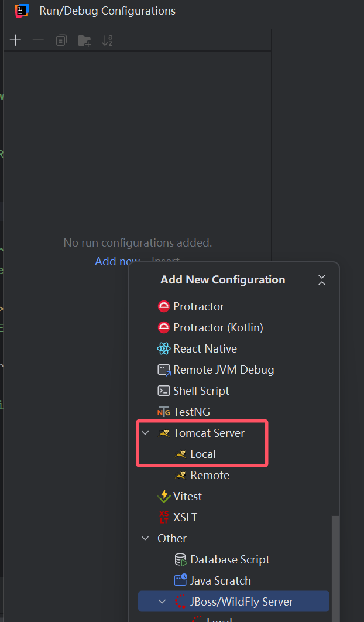Click the Add new link
This screenshot has height=622, width=364.
tap(117, 261)
